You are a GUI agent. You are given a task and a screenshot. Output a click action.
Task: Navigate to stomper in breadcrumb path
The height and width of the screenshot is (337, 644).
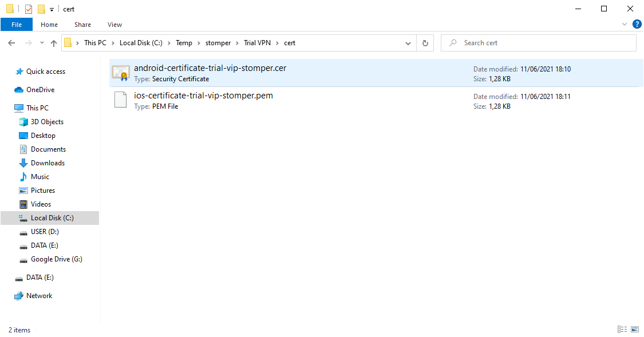pyautogui.click(x=218, y=43)
